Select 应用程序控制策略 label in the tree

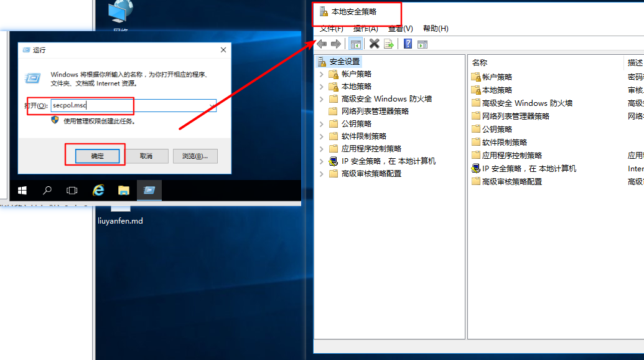[371, 149]
